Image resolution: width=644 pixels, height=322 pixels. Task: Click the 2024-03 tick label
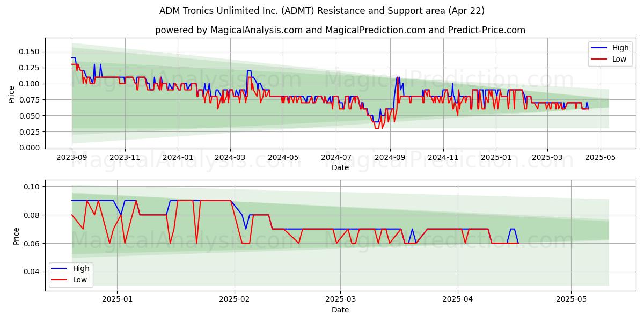click(x=230, y=158)
